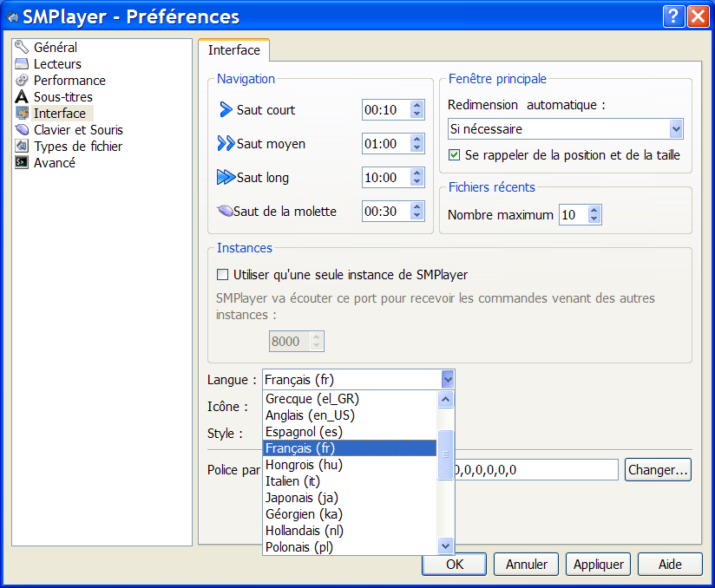This screenshot has height=588, width=715.
Task: Open the Redimension automatique dropdown
Action: (x=566, y=129)
